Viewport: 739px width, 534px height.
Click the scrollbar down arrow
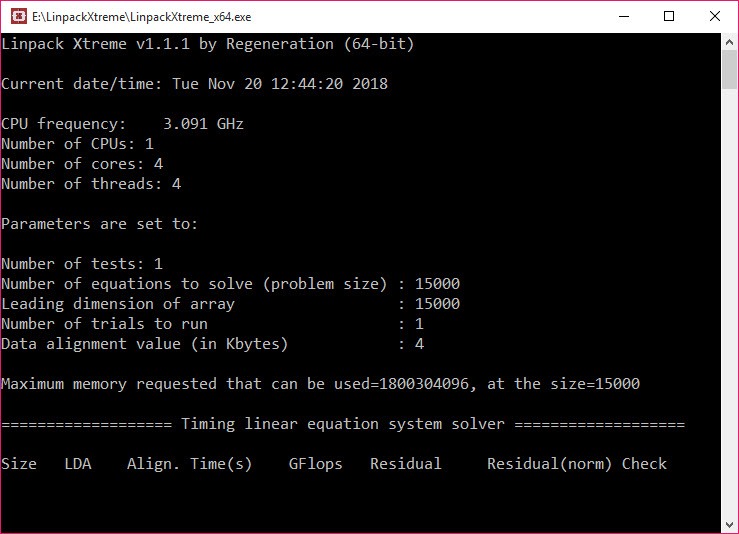click(730, 525)
